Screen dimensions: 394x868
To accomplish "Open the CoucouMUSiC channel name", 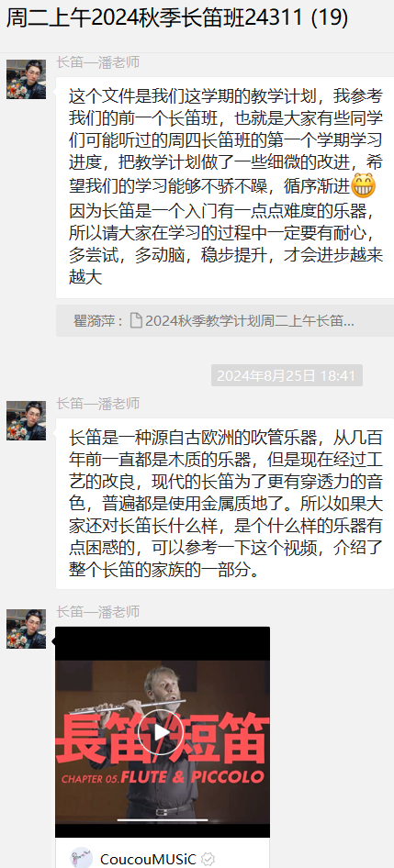I will tap(148, 859).
